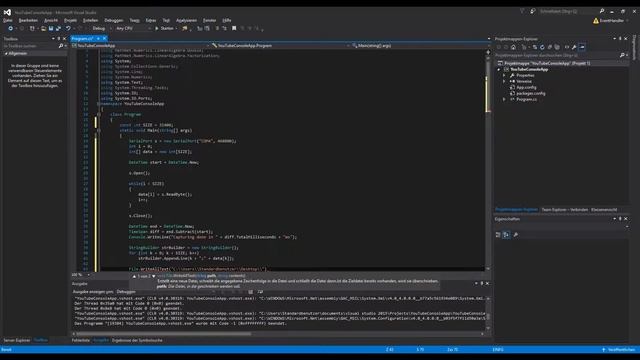
Task: Click refresh icon in Projektmappen-Explorer toolbar
Action: [x=542, y=47]
